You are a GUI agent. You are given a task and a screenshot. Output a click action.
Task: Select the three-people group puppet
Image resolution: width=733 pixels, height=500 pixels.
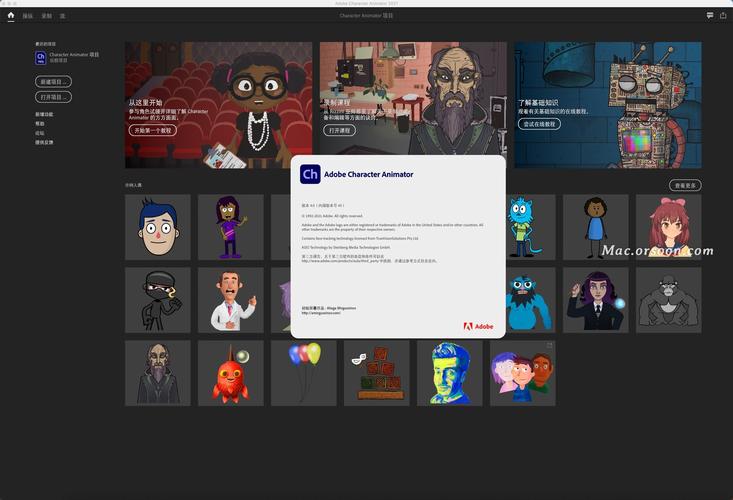[523, 373]
